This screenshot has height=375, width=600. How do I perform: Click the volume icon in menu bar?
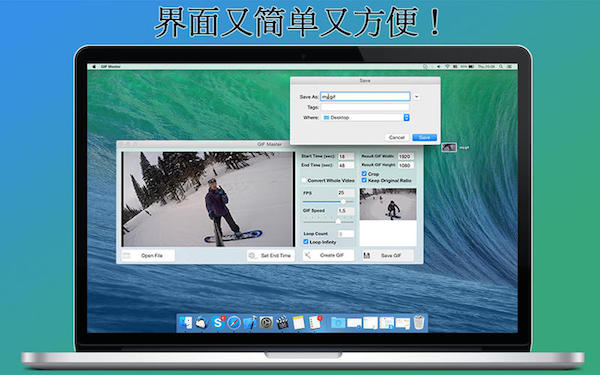click(439, 67)
